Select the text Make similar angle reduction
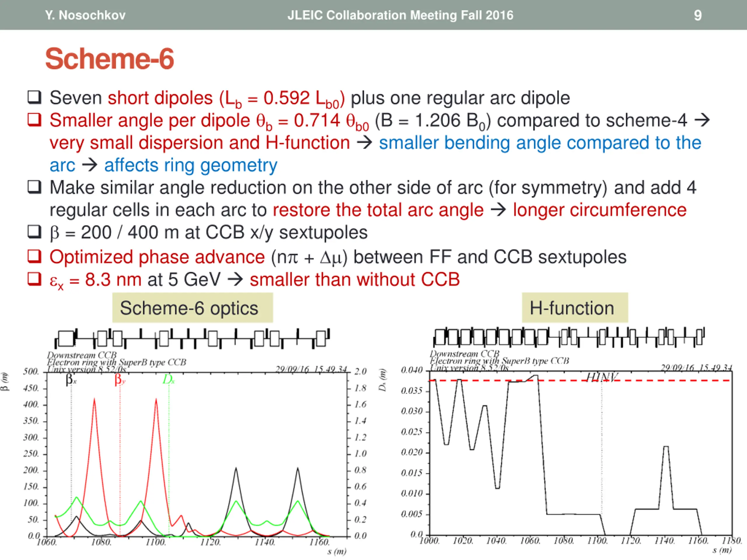The image size is (747, 560). (167, 188)
